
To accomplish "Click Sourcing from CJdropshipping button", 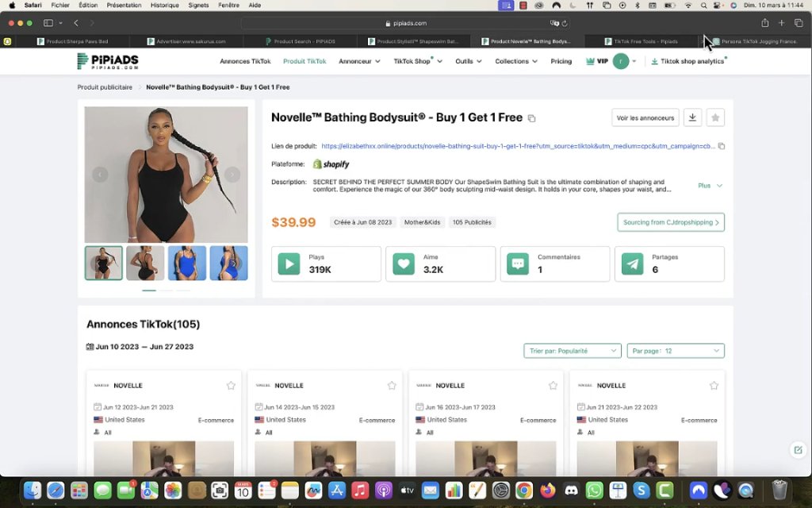I will click(671, 222).
